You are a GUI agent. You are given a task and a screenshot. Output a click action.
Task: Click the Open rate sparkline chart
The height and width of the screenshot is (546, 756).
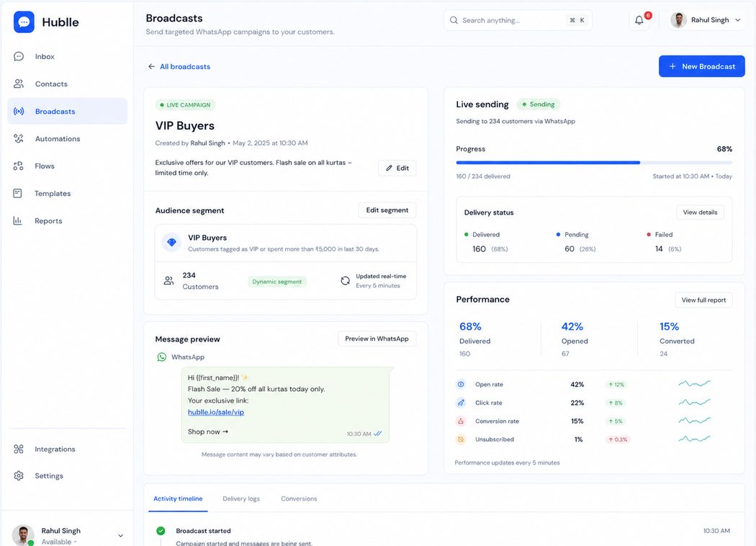tap(694, 384)
